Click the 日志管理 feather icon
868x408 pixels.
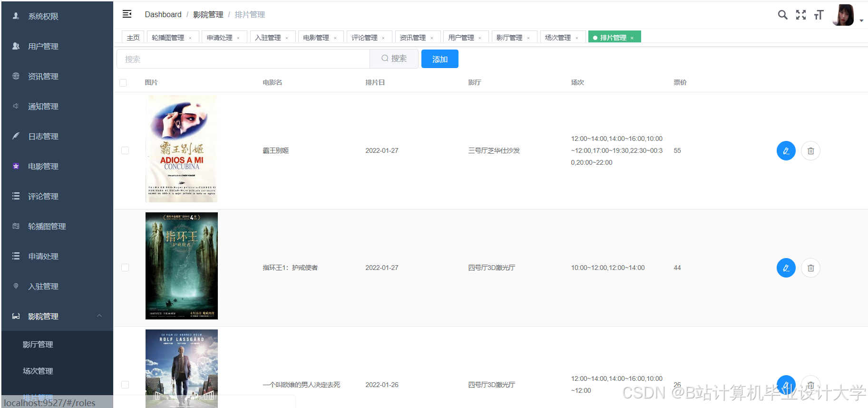(16, 136)
